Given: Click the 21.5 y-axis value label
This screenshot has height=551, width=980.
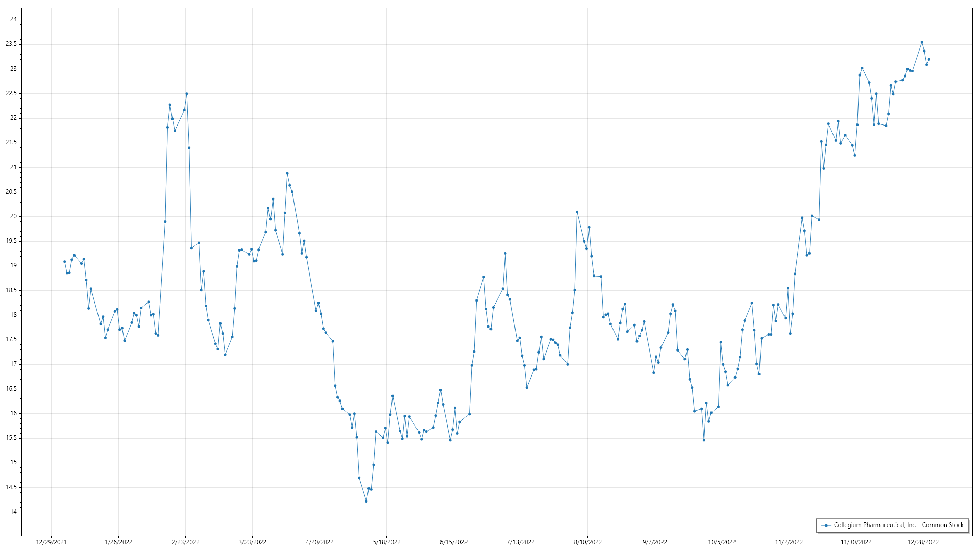Looking at the screenshot, I should 11,143.
